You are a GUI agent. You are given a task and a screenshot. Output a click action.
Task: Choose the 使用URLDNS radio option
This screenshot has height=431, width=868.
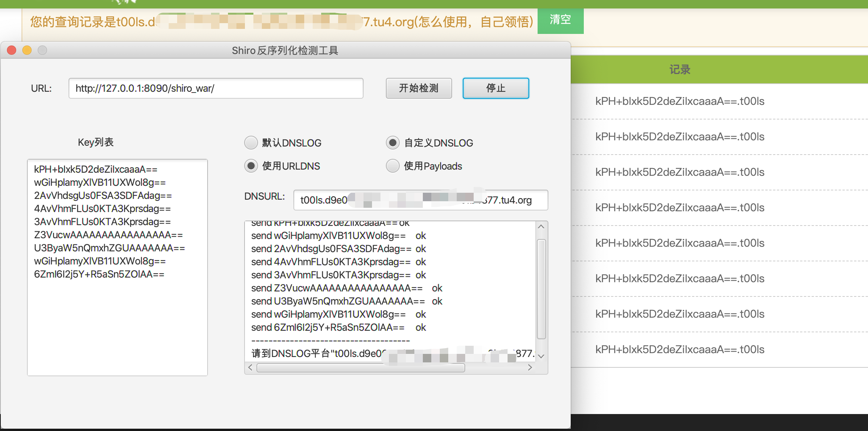click(x=251, y=166)
